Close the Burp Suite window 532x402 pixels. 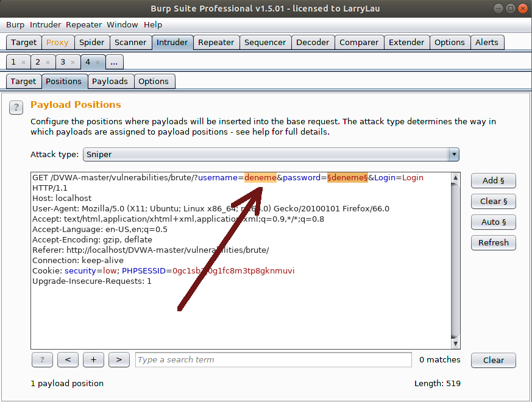(523, 9)
